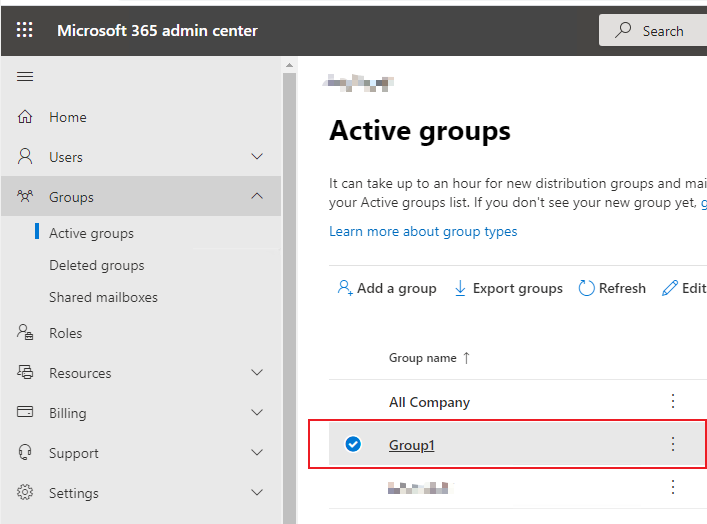Viewport: 707px width, 524px height.
Task: Click the sidebar scroll up arrow
Action: click(289, 66)
